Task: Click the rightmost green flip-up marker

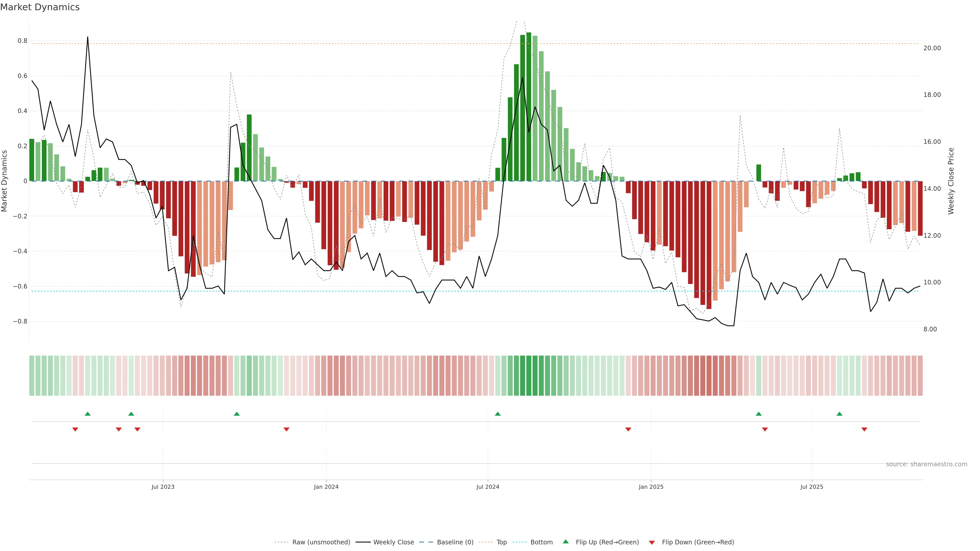Action: pyautogui.click(x=839, y=414)
